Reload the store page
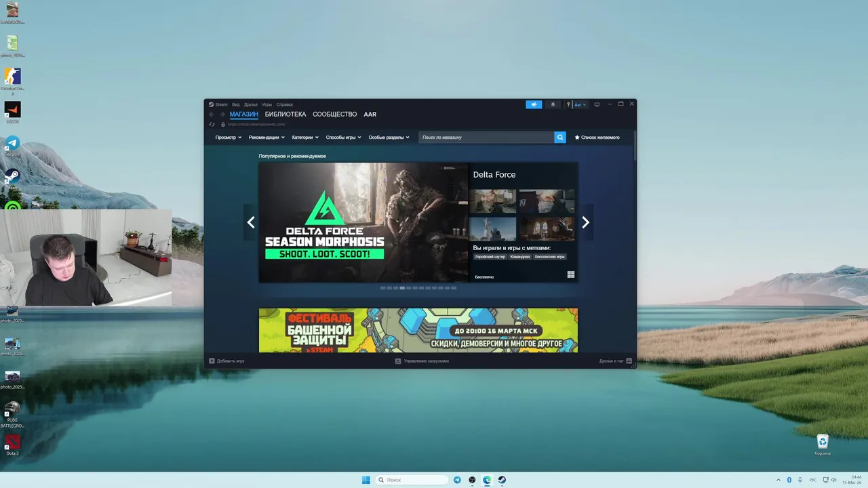868x488 pixels. [x=212, y=124]
